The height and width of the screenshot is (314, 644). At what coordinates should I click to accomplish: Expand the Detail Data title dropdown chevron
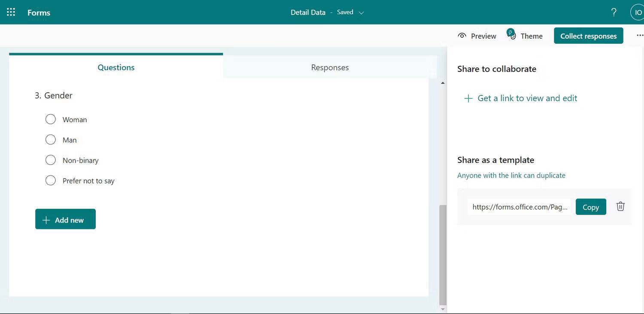click(x=361, y=13)
